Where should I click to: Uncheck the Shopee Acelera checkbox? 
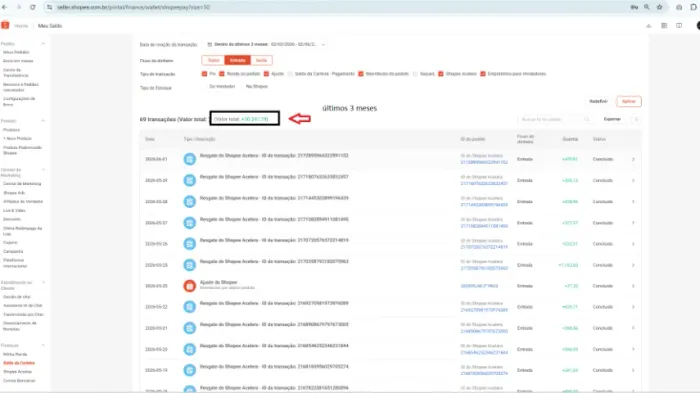(x=441, y=74)
